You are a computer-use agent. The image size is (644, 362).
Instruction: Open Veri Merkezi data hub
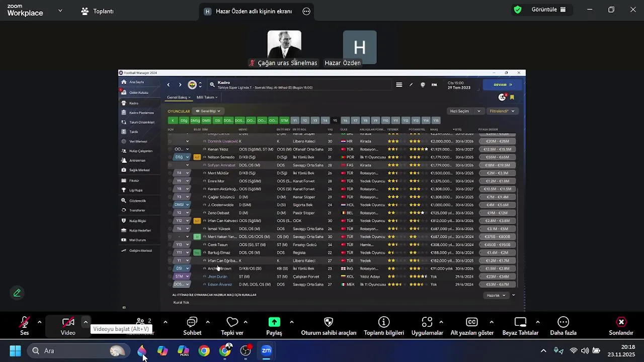[x=138, y=141]
